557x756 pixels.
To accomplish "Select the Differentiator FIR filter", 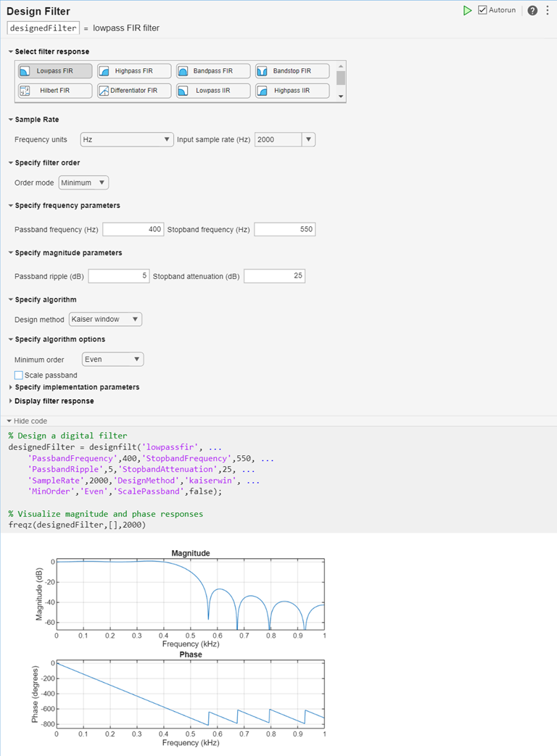I will coord(133,90).
